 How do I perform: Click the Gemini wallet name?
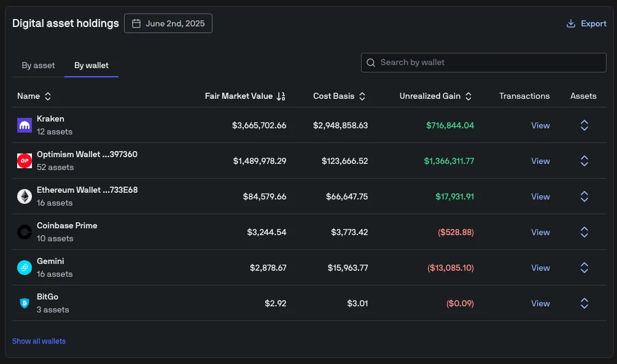coord(50,261)
